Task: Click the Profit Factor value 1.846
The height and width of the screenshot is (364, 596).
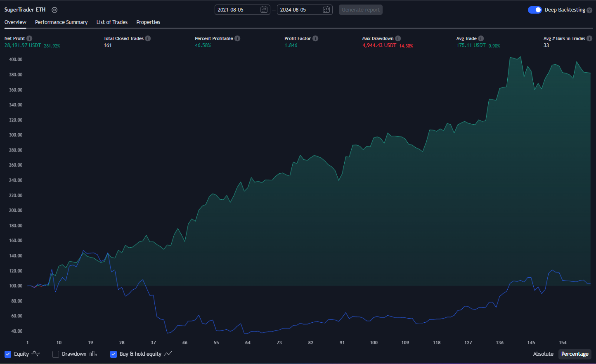Action: pyautogui.click(x=291, y=45)
